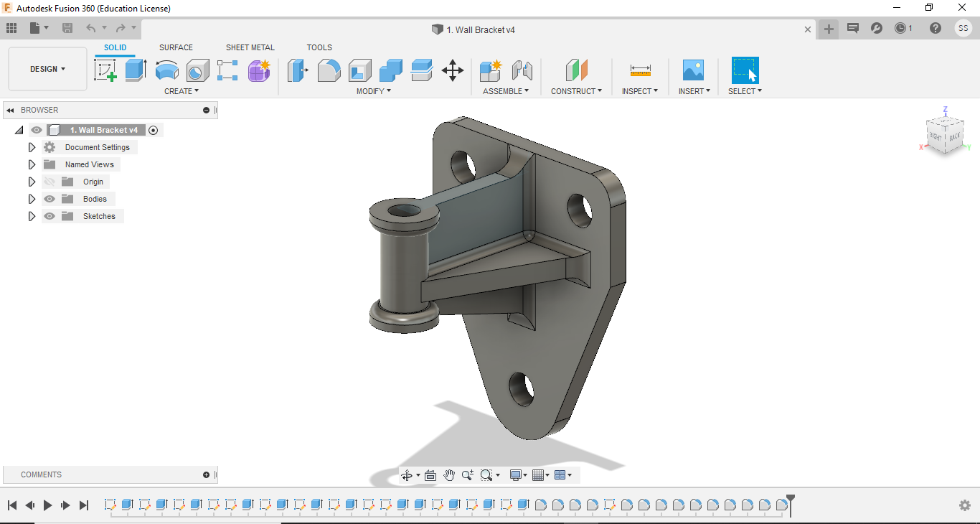Screen dimensions: 980x524
Task: Open the Viewports layout dropdown
Action: tap(563, 475)
